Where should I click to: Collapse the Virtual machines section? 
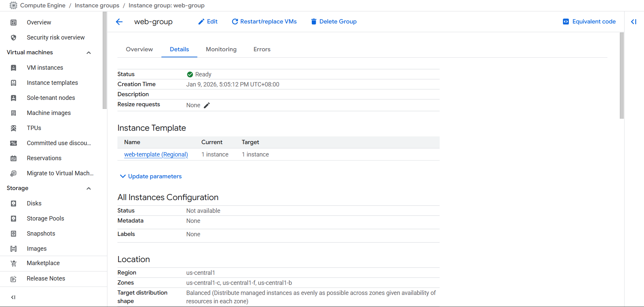89,53
